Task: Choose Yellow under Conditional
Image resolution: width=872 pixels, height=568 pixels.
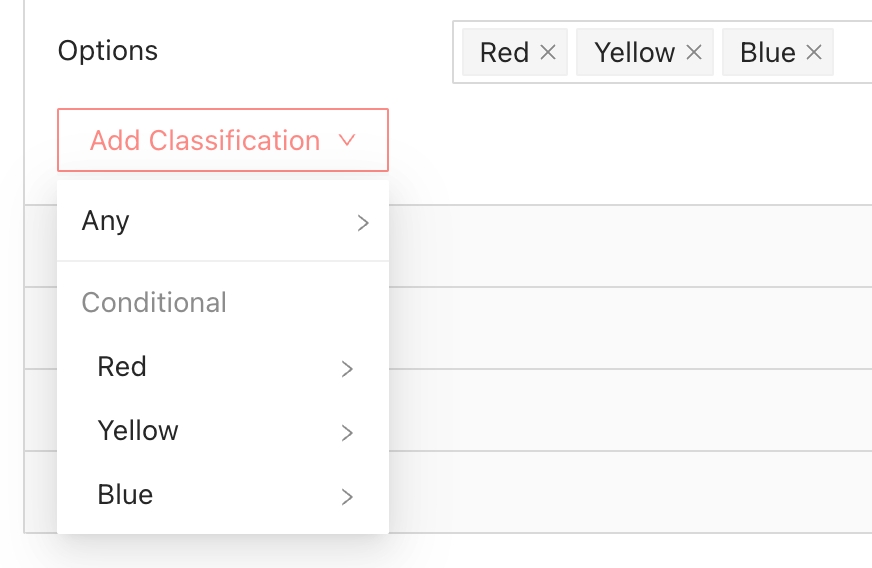Action: 138,431
